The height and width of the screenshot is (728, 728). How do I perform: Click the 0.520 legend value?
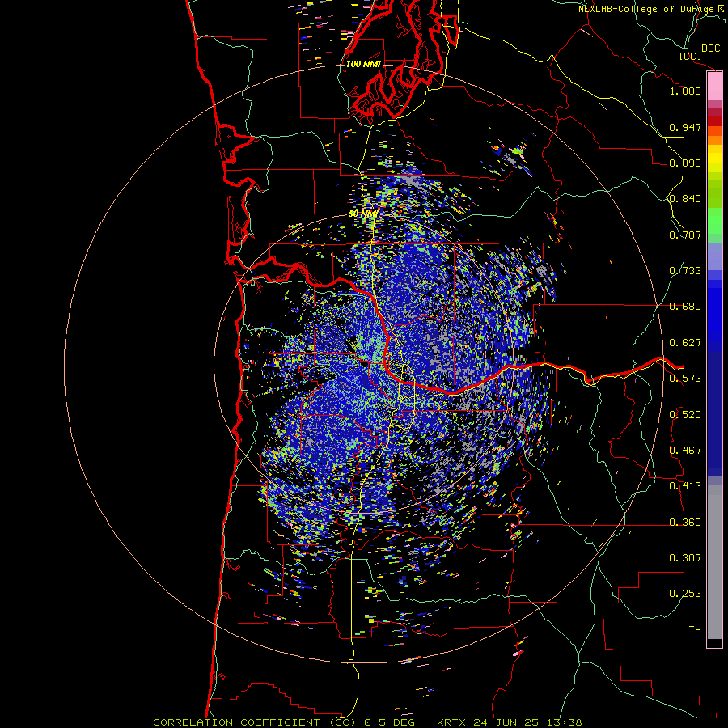685,415
